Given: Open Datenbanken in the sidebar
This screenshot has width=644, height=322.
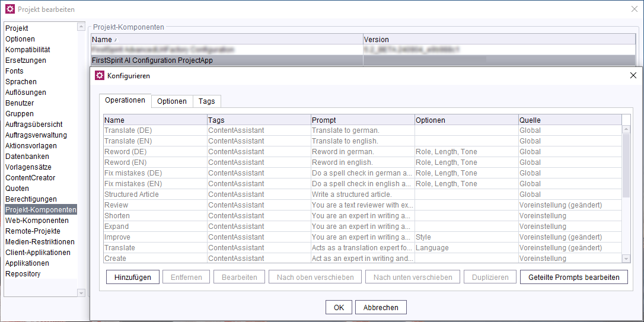Looking at the screenshot, I should (x=41, y=157).
